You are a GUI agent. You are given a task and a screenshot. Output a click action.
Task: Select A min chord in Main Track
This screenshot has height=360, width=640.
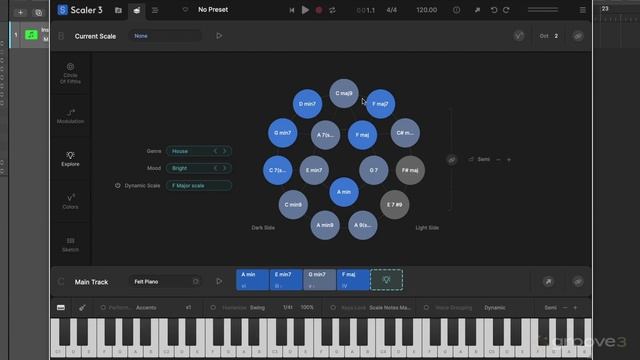tap(253, 280)
